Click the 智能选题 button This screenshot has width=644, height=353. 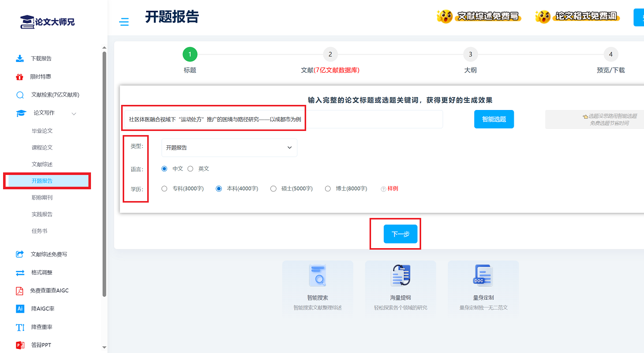tap(494, 119)
